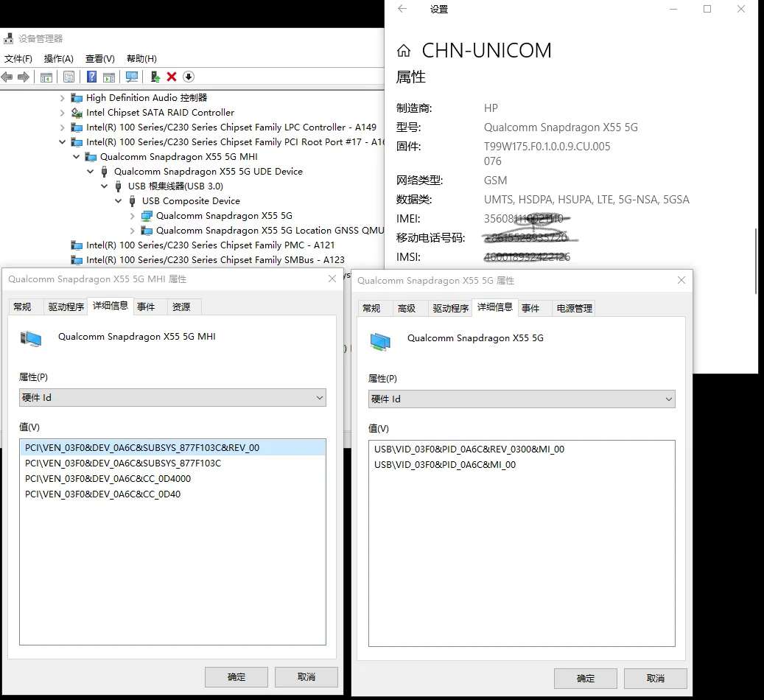Open 属性(P) dropdown in the X55 5G dialog
The width and height of the screenshot is (764, 700).
[x=522, y=399]
